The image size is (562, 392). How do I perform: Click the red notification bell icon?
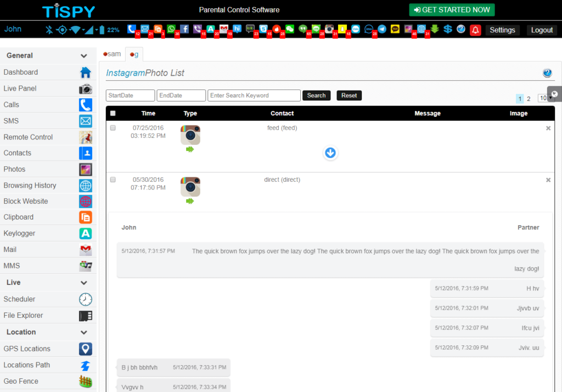coord(475,30)
